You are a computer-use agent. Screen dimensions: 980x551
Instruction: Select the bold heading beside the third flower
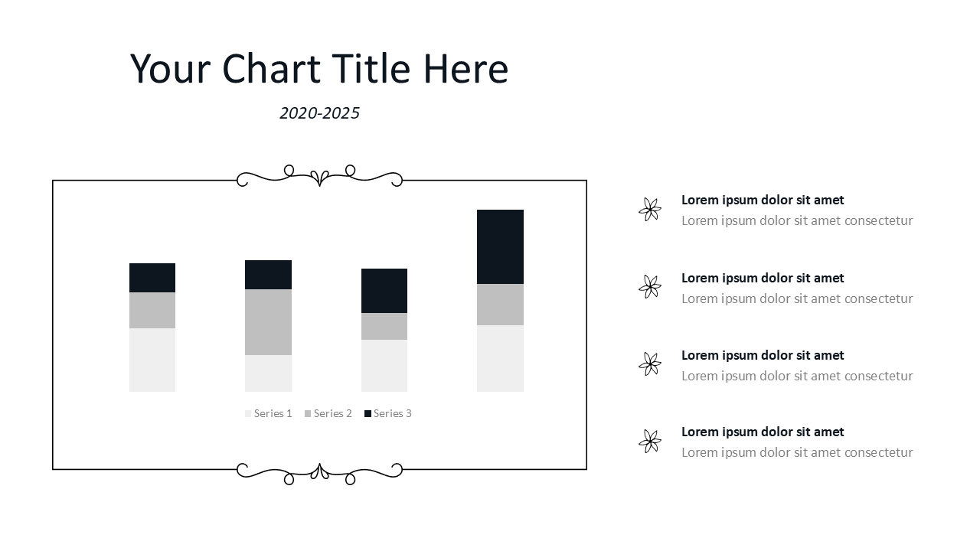pyautogui.click(x=763, y=355)
